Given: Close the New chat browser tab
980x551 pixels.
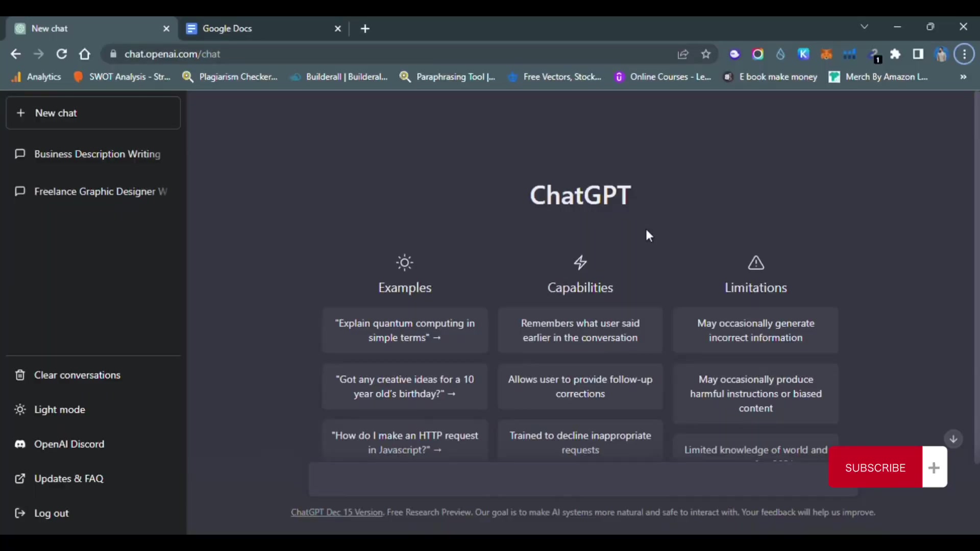Looking at the screenshot, I should coord(166,29).
